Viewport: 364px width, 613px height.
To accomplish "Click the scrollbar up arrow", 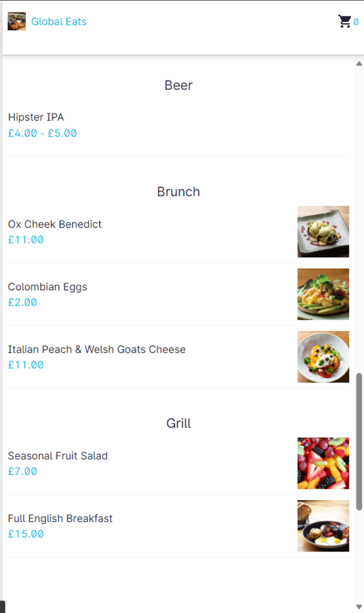I will click(x=358, y=63).
